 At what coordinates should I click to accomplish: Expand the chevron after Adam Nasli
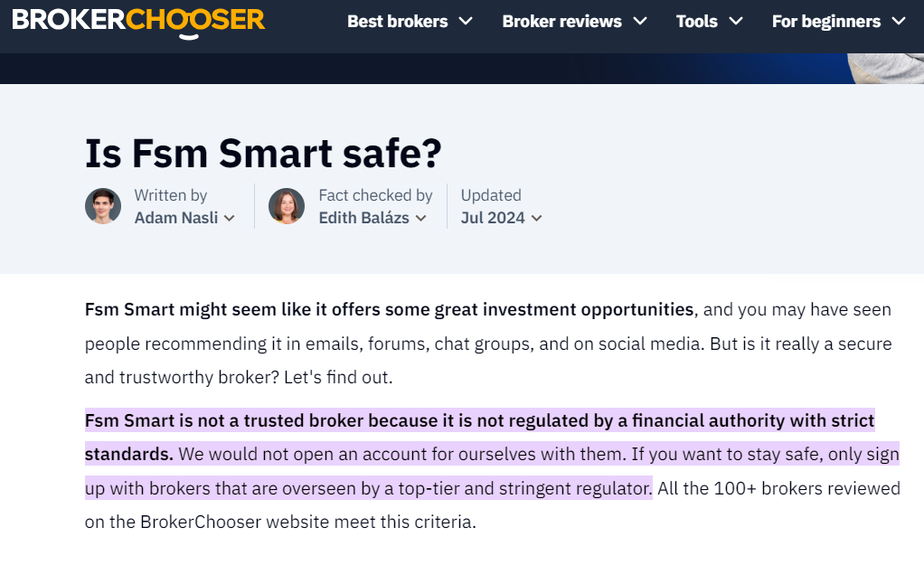230,219
